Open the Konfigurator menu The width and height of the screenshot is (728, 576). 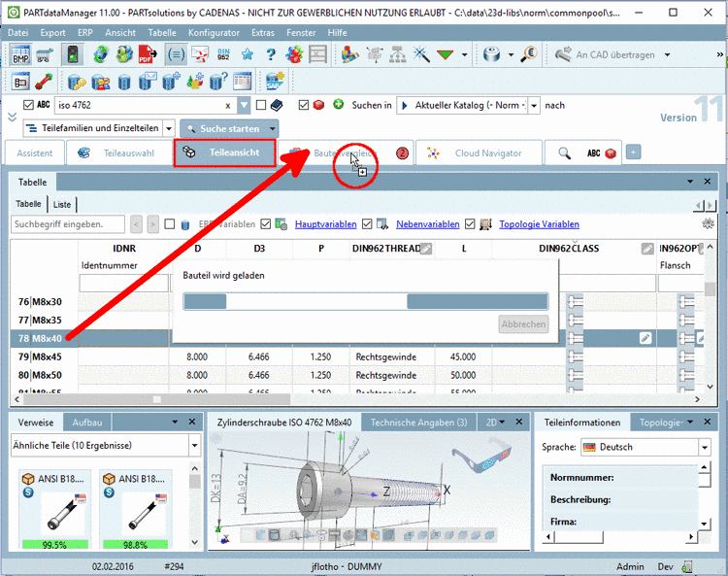click(x=215, y=32)
